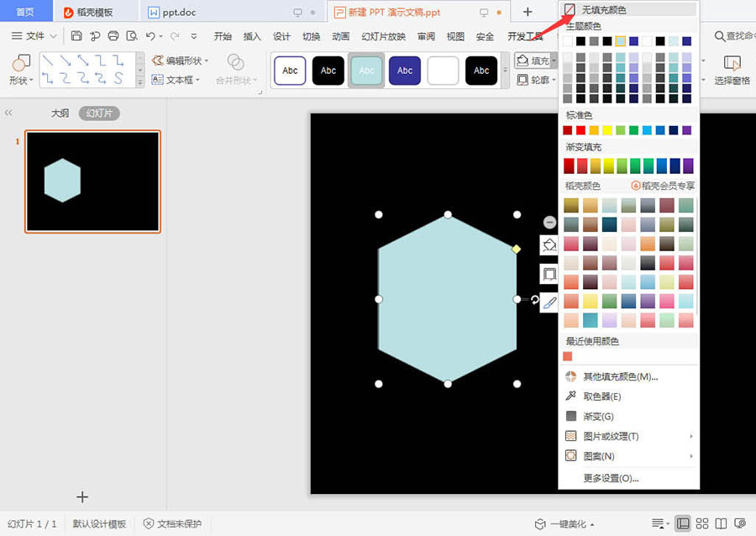Viewport: 756px width, 536px height.
Task: Open the 插入 ribbon tab
Action: (252, 36)
